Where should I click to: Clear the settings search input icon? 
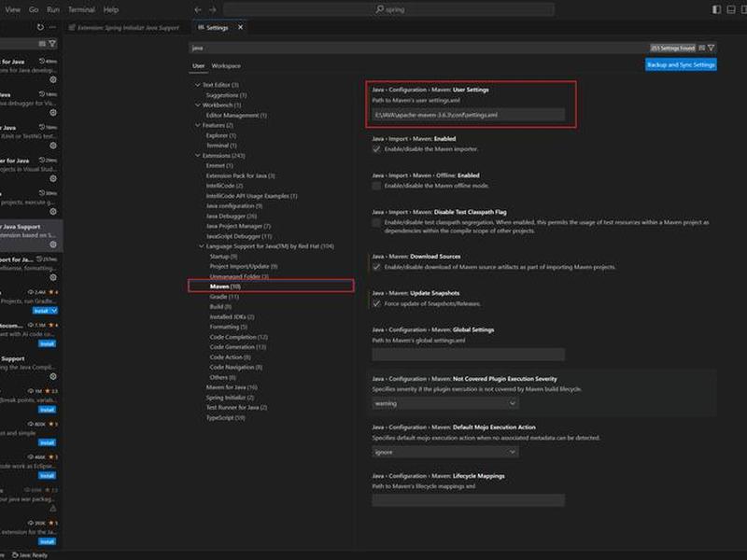(x=702, y=49)
